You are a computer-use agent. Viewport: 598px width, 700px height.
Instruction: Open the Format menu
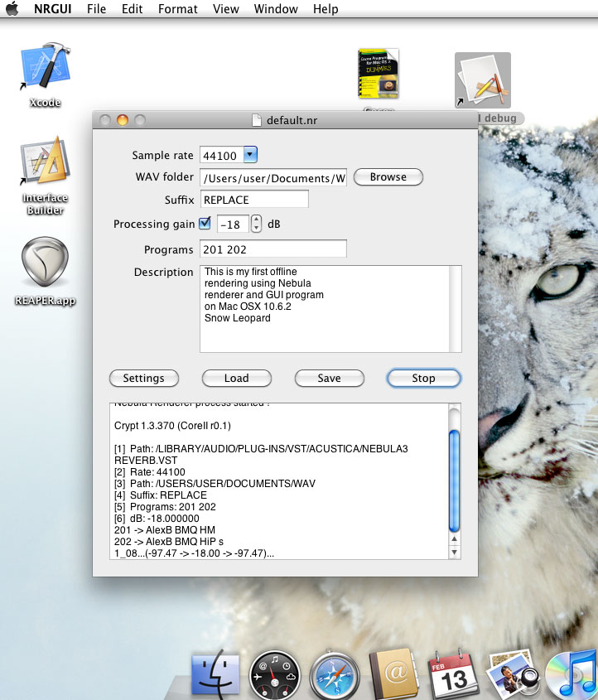tap(178, 9)
